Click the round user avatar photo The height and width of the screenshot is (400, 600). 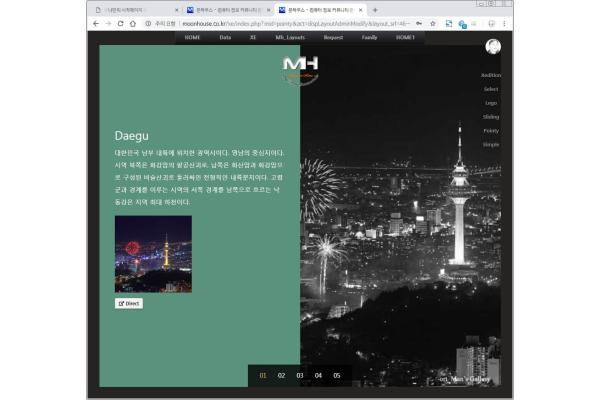[493, 47]
